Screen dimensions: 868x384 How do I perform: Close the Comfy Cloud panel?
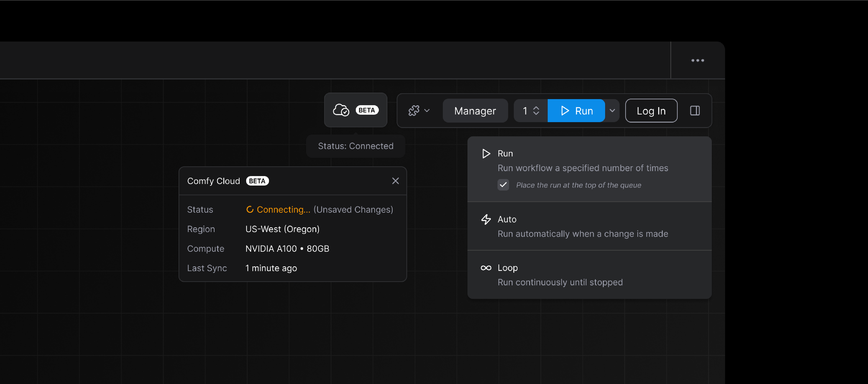click(395, 181)
